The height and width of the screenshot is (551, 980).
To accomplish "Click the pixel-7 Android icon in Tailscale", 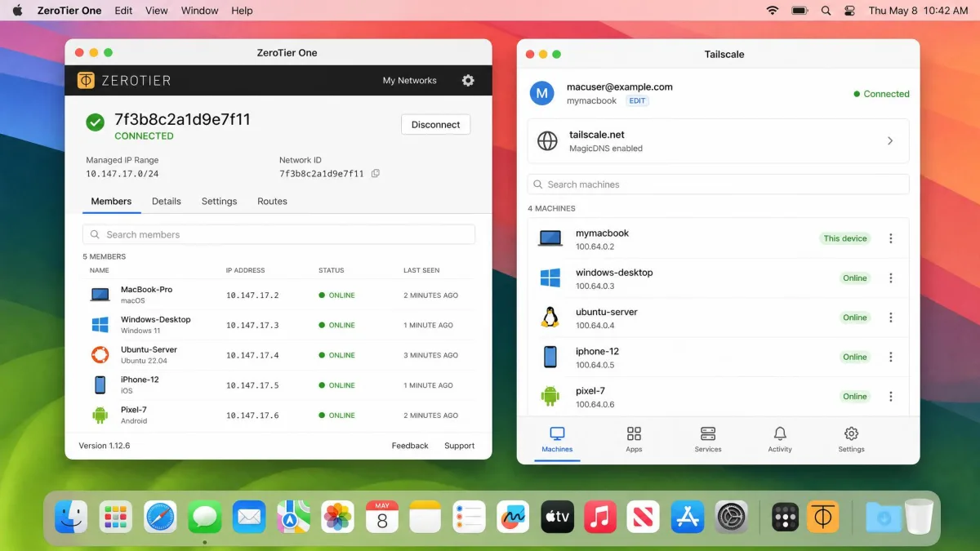I will coord(550,397).
